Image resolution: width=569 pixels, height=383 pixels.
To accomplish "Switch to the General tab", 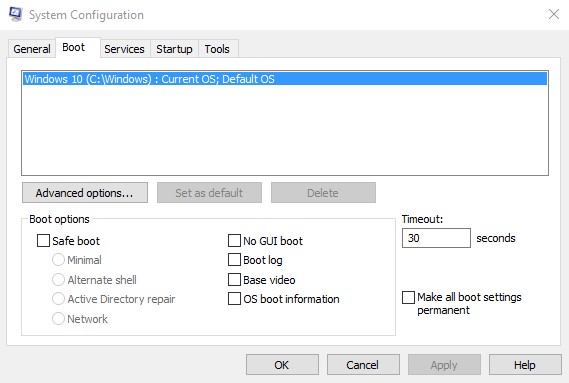I will pos(32,49).
